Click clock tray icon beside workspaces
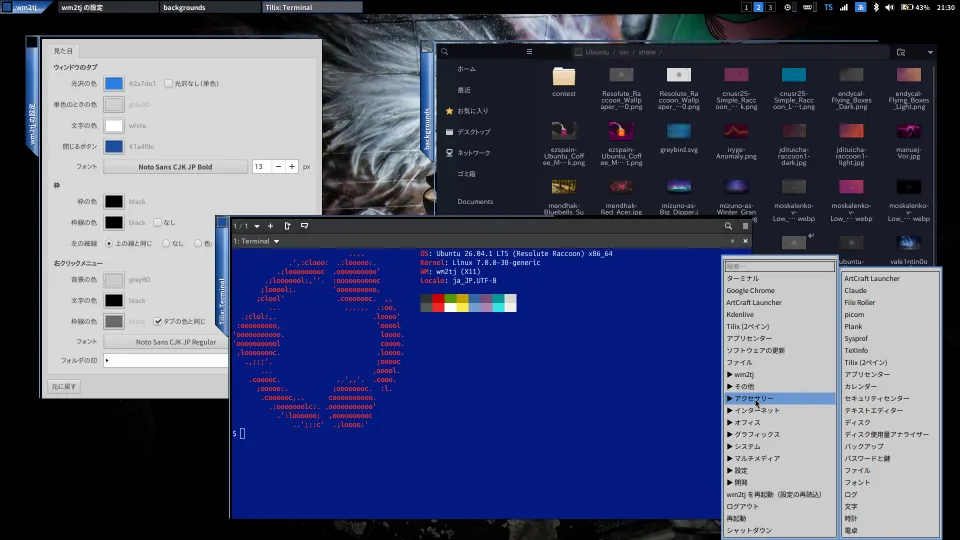 click(788, 7)
